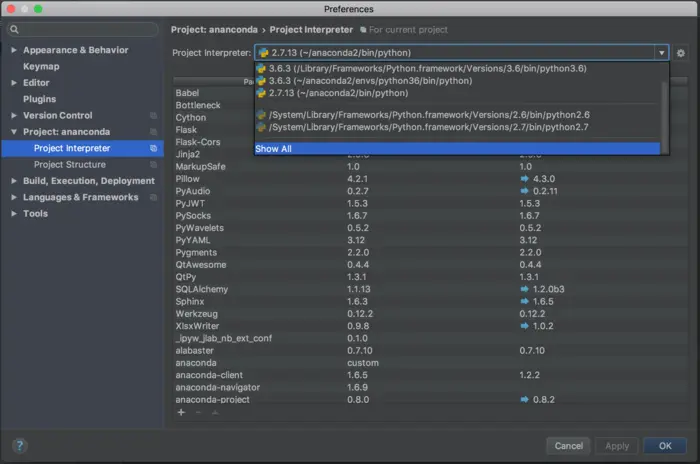700x464 pixels.
Task: Expand Appearance & Behavior section
Action: click(x=14, y=50)
